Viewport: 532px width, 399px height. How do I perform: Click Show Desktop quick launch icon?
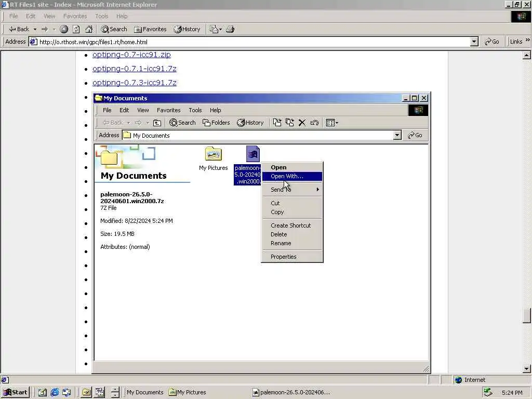tap(42, 392)
